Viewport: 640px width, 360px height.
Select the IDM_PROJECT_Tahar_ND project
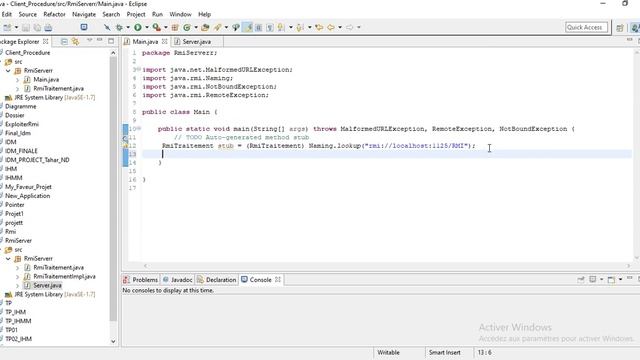click(37, 160)
